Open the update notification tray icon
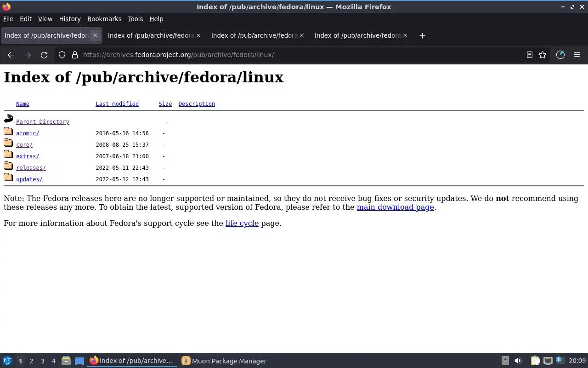This screenshot has height=368, width=588. coord(560,361)
